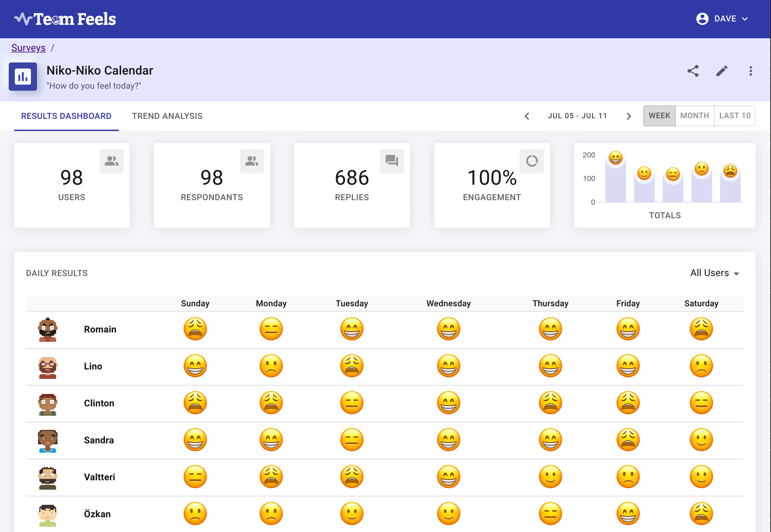Go to previous week with left chevron

pyautogui.click(x=527, y=116)
